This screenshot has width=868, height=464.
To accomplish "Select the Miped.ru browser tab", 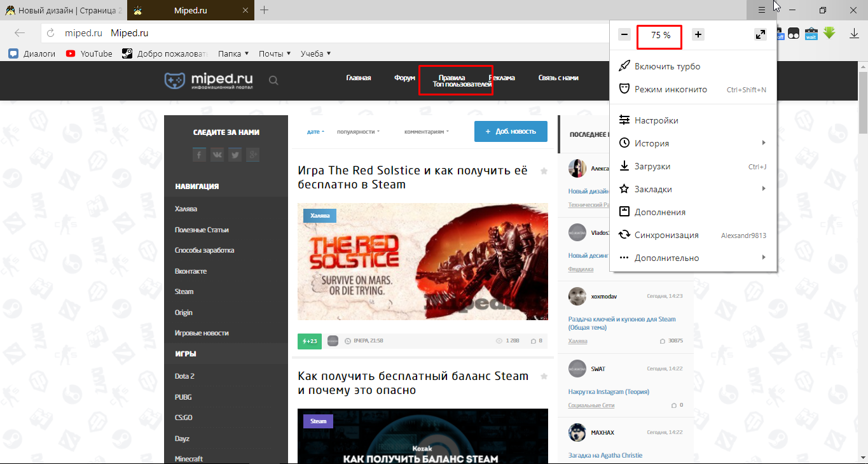I will [190, 10].
